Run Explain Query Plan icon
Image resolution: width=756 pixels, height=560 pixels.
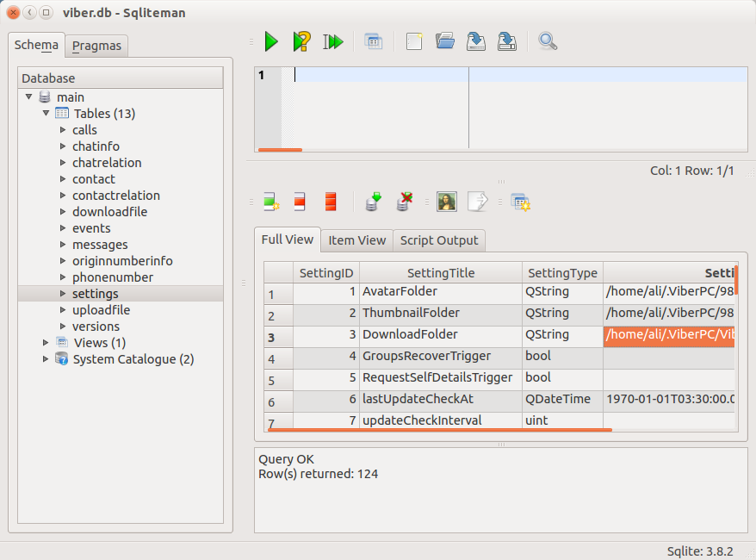[302, 41]
